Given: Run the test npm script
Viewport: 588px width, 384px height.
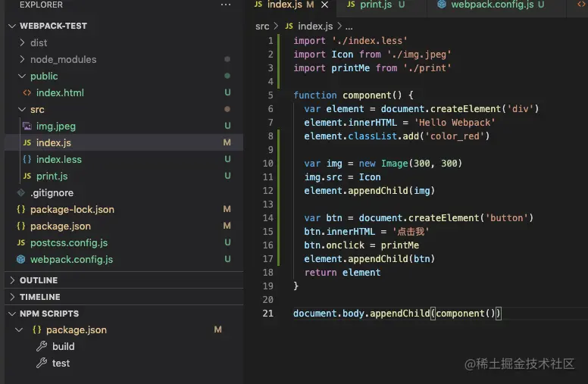Looking at the screenshot, I should click(61, 363).
